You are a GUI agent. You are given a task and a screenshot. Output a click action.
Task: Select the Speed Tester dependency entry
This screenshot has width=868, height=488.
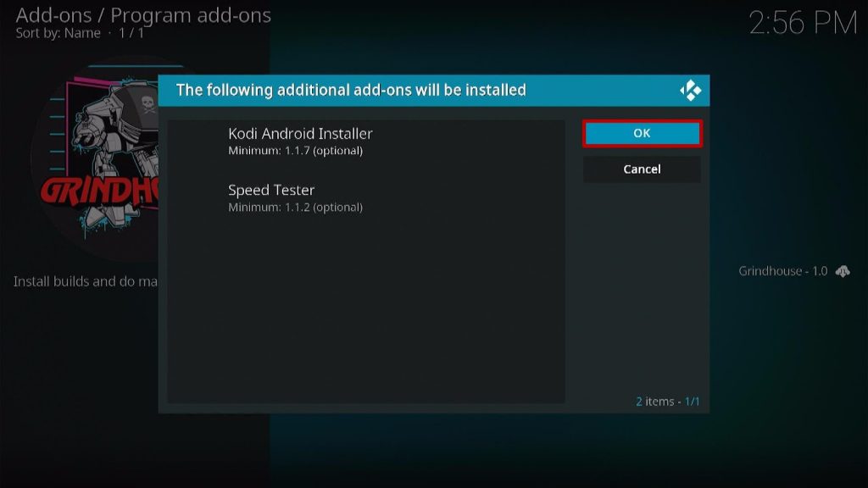coord(366,198)
